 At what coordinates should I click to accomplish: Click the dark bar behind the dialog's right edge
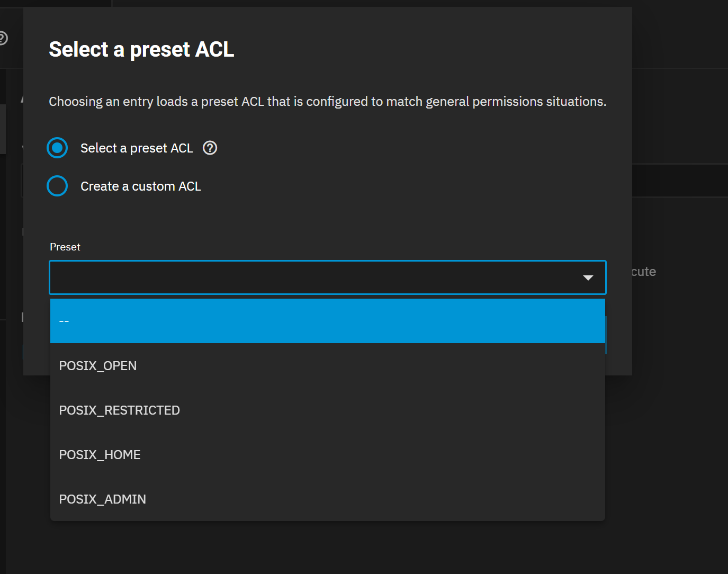(x=680, y=181)
